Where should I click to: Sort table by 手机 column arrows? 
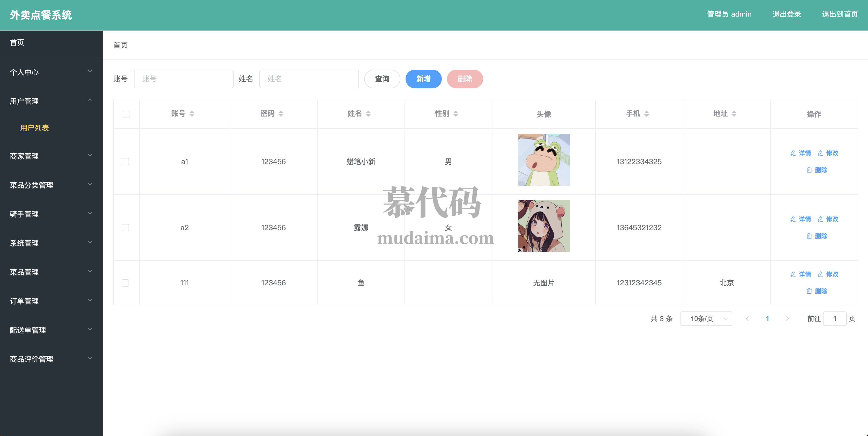[x=646, y=114]
